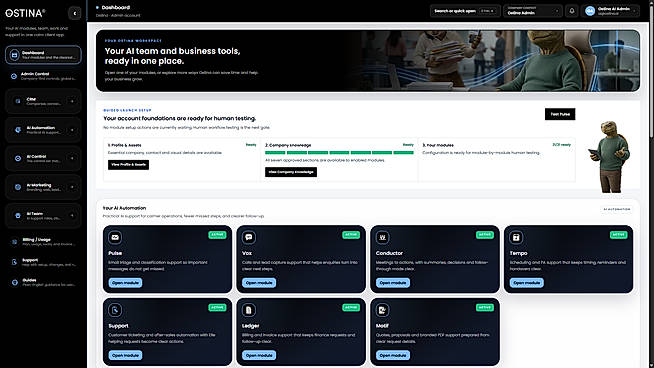Click the Active badge on Tempo card
The width and height of the screenshot is (654, 368).
point(618,235)
